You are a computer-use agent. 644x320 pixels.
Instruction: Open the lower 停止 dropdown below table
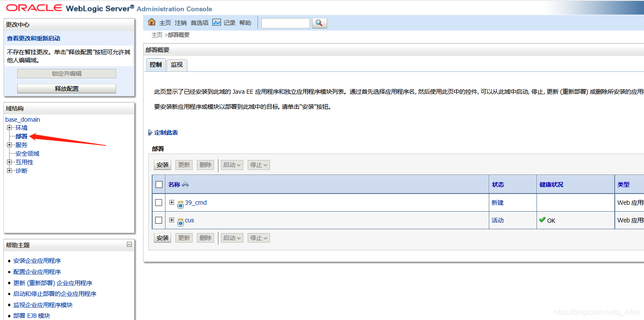tap(259, 238)
